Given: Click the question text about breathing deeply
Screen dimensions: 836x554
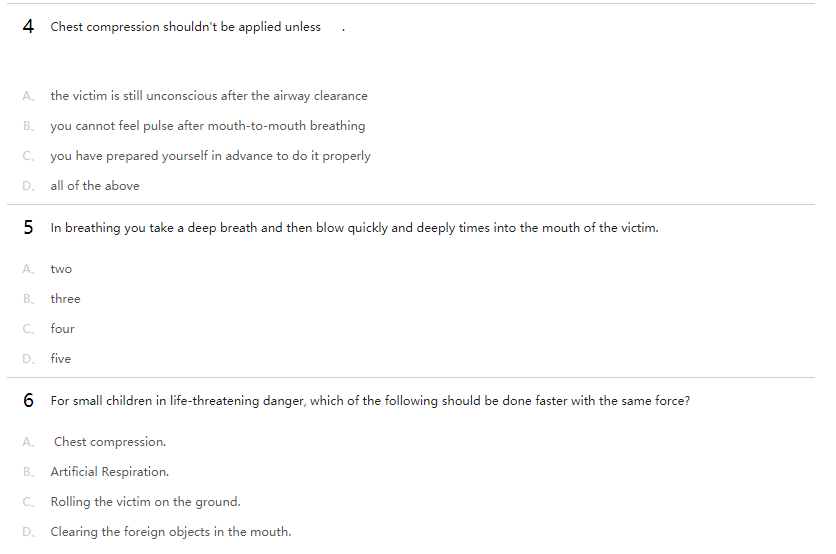Looking at the screenshot, I should (x=354, y=228).
